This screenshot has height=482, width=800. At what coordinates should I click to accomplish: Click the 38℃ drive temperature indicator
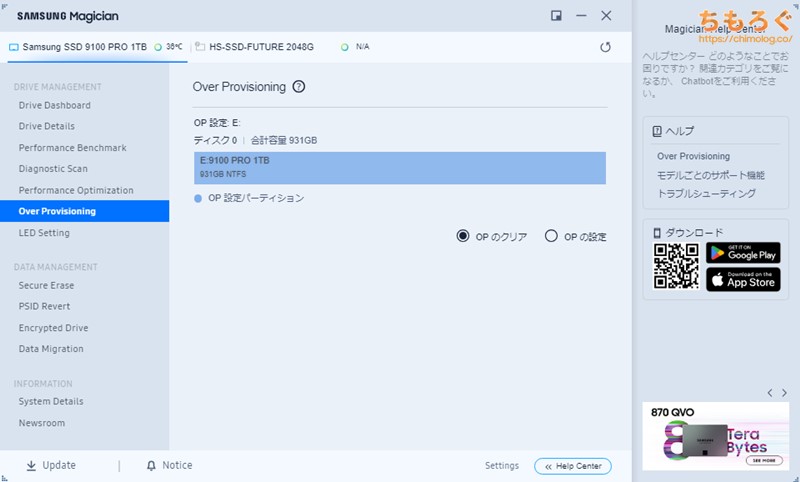click(x=169, y=47)
